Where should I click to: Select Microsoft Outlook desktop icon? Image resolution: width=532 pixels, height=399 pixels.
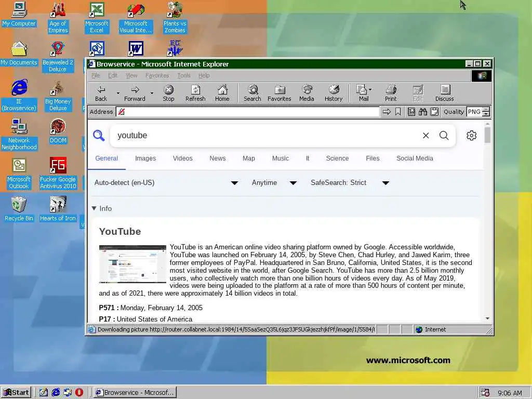point(19,174)
